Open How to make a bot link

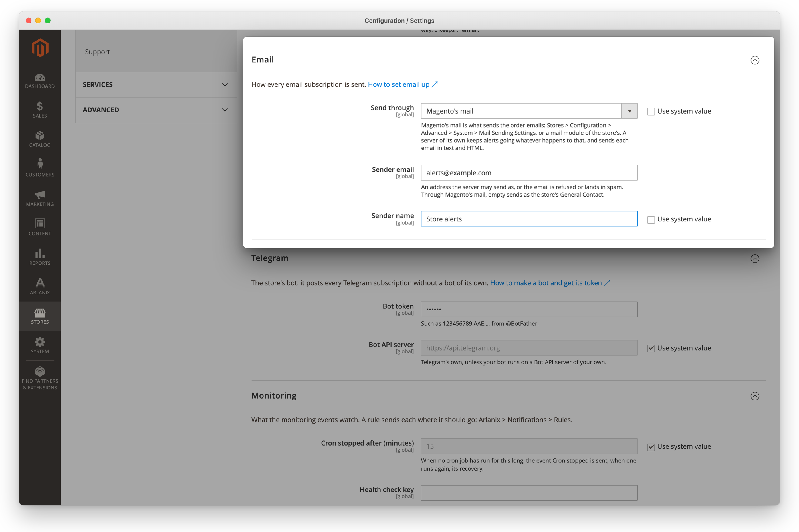[x=550, y=283]
